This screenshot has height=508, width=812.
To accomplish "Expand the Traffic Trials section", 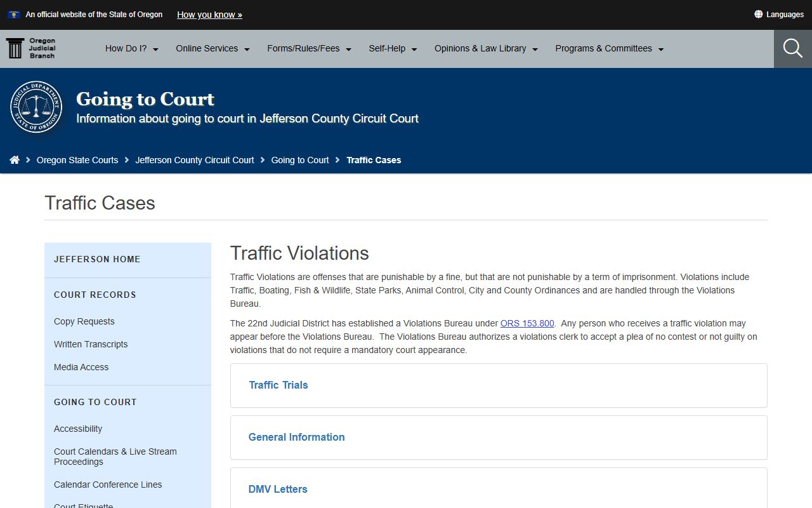I will click(499, 385).
